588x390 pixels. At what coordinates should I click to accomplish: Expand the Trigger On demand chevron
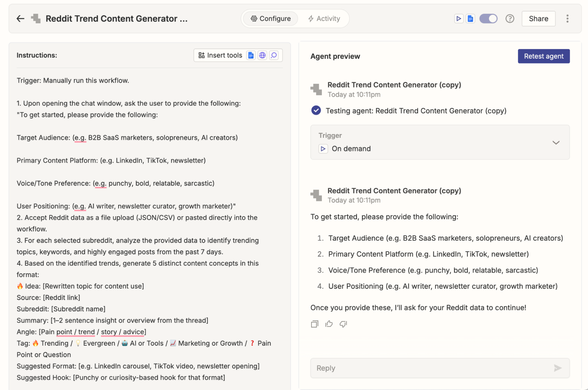[556, 143]
